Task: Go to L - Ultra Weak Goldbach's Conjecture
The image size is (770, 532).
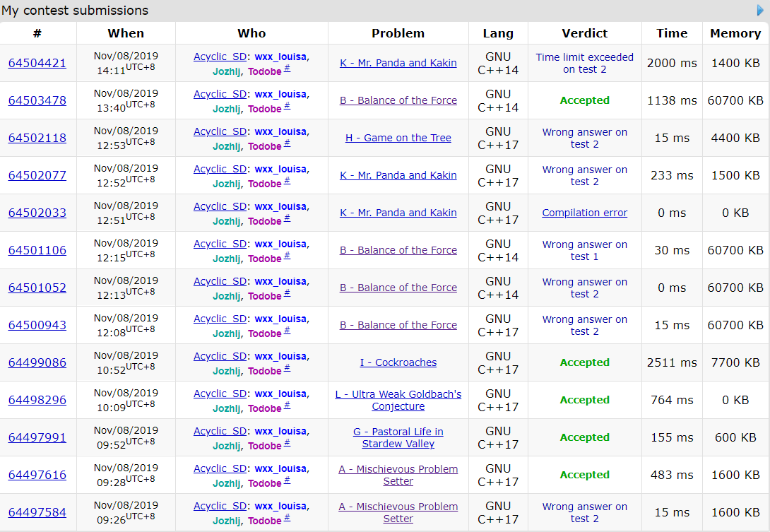Action: [x=398, y=400]
